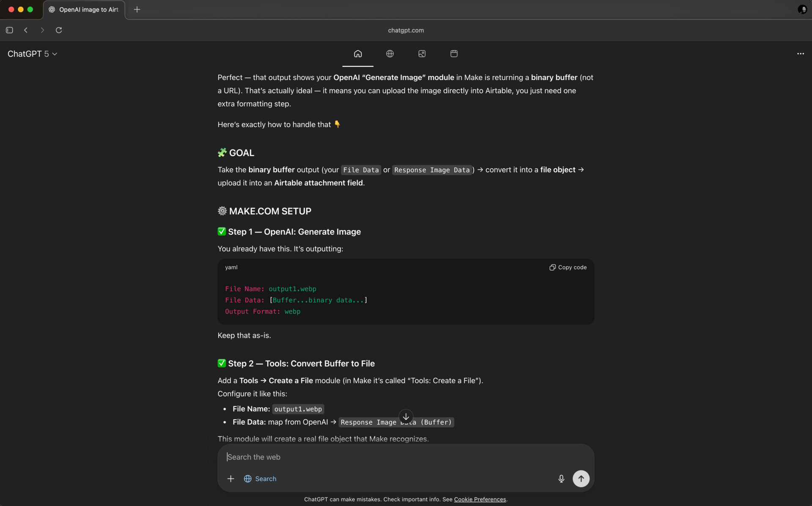Click the home icon tab
812x506 pixels.
click(358, 54)
